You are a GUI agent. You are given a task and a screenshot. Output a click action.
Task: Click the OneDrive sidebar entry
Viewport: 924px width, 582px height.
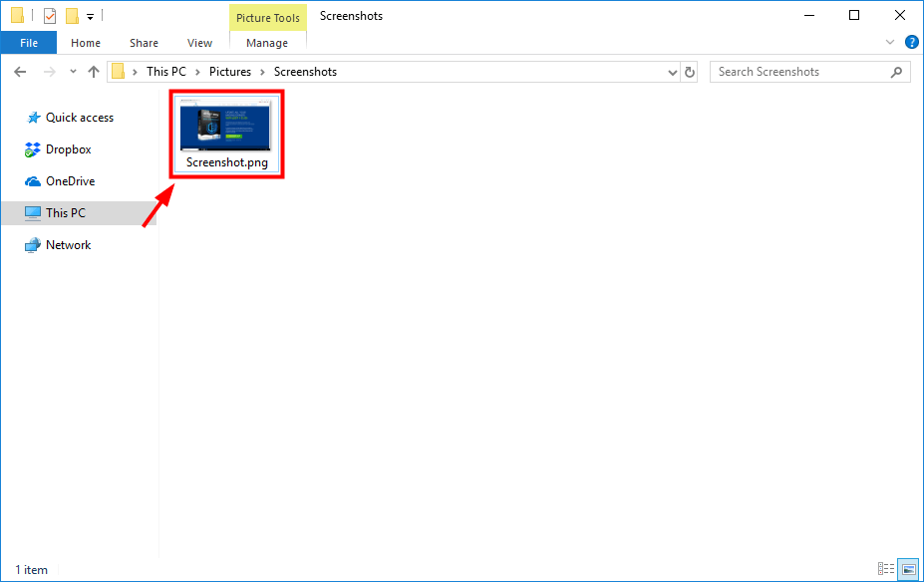[x=68, y=180]
